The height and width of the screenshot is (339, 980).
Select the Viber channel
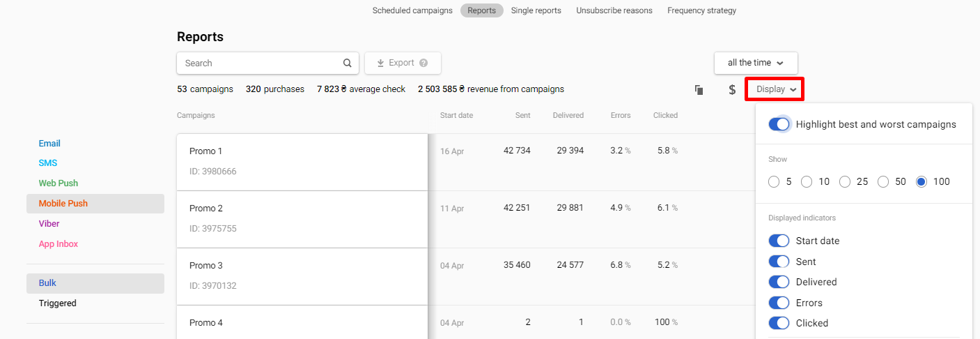pos(49,224)
